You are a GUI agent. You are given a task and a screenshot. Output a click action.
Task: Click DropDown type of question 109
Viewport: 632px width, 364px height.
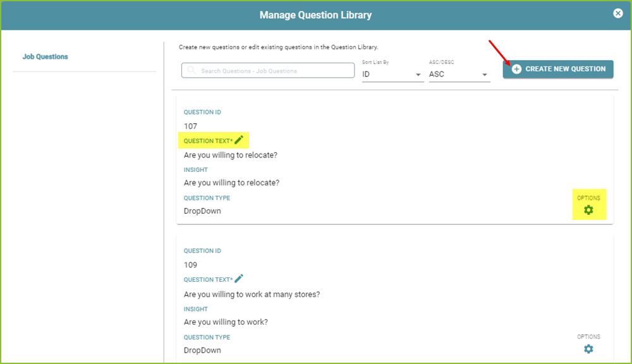[x=202, y=350]
